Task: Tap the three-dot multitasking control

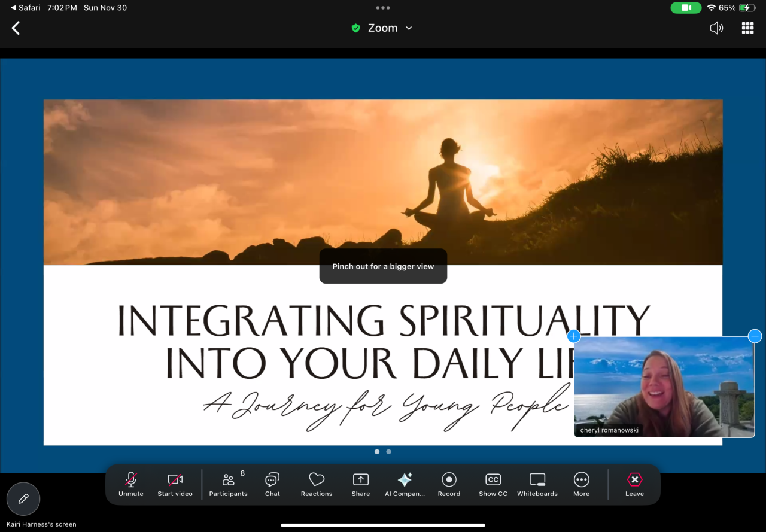Action: point(383,8)
